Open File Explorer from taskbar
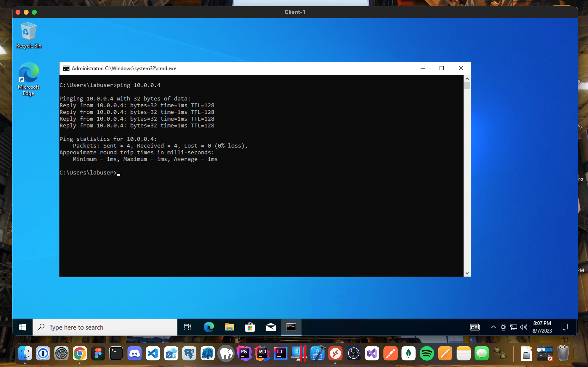Image resolution: width=588 pixels, height=367 pixels. pyautogui.click(x=229, y=327)
